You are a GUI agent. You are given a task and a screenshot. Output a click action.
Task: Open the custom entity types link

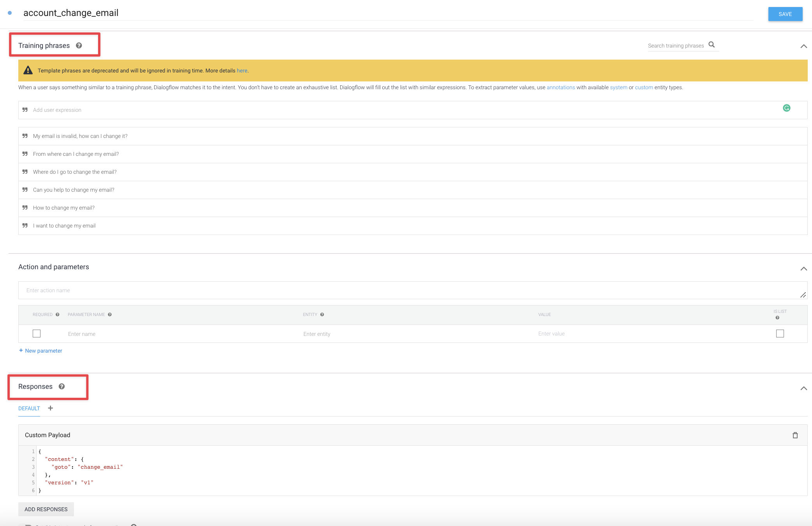pyautogui.click(x=644, y=87)
